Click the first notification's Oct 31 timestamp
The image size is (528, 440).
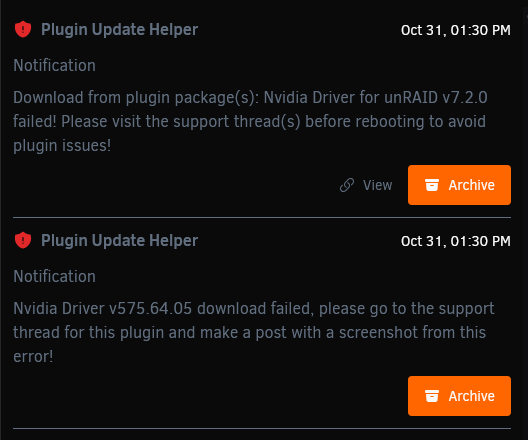coord(456,30)
